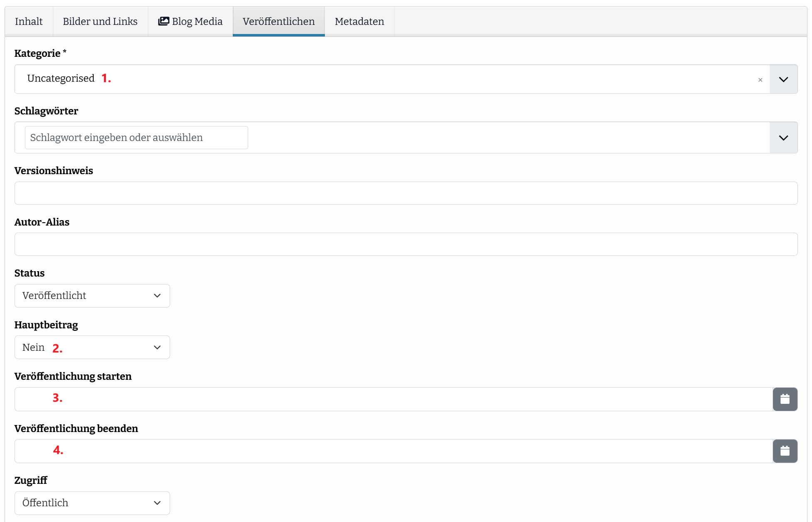This screenshot has width=812, height=522.
Task: Select the Veröffentlichen tab
Action: click(x=278, y=22)
